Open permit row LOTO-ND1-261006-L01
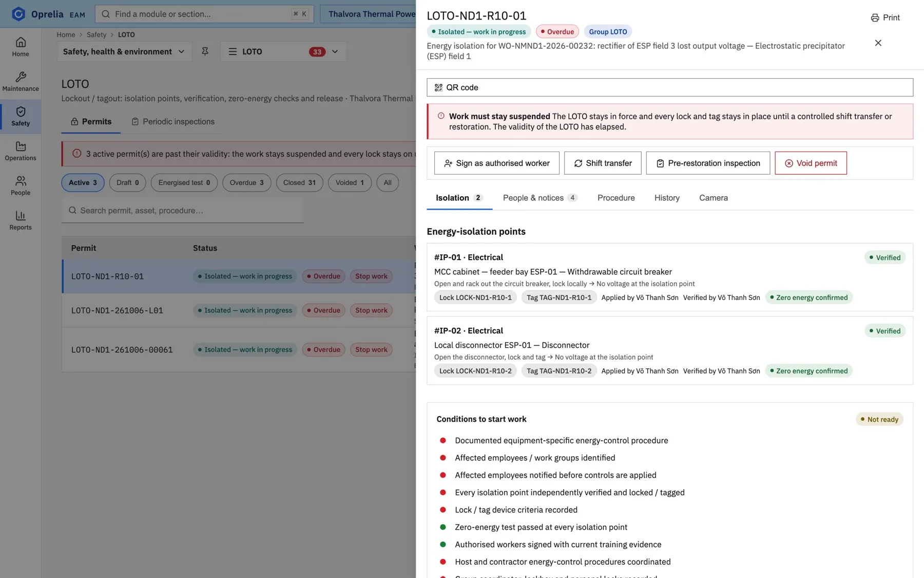 tap(239, 310)
